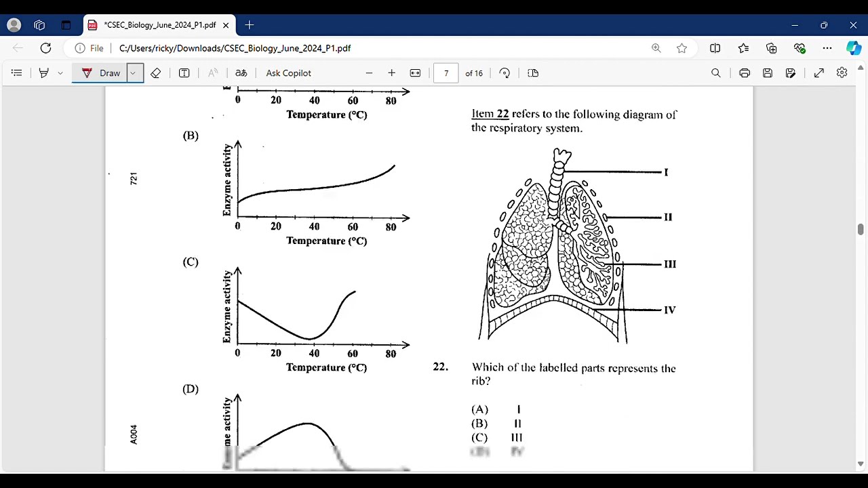Click the Save as icon
The image size is (868, 488).
[x=791, y=73]
